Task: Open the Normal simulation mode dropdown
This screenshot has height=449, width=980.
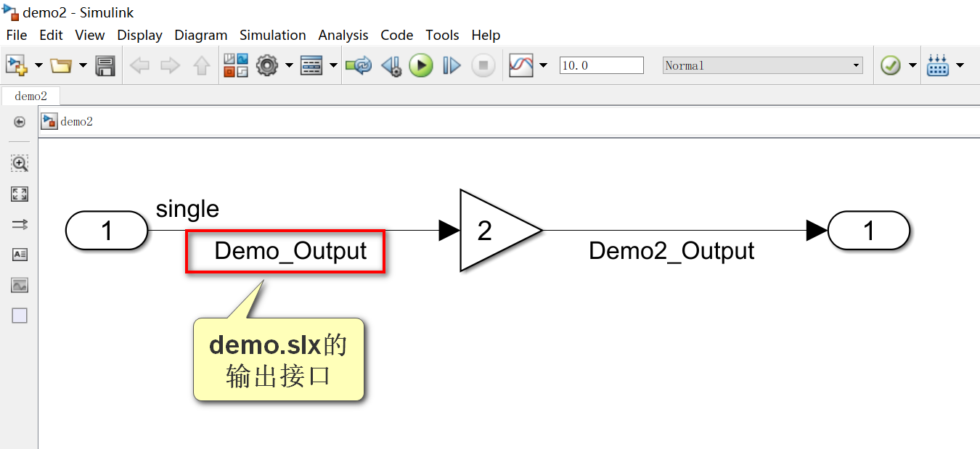Action: [763, 65]
